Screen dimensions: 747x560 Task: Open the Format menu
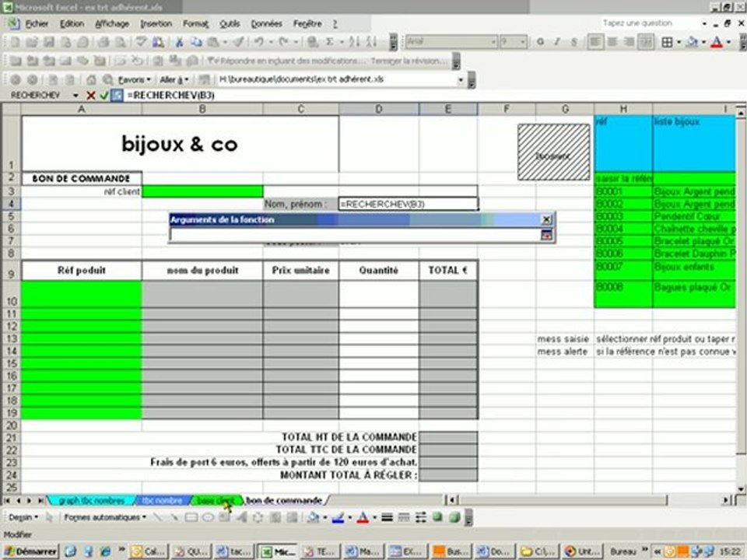pyautogui.click(x=195, y=23)
